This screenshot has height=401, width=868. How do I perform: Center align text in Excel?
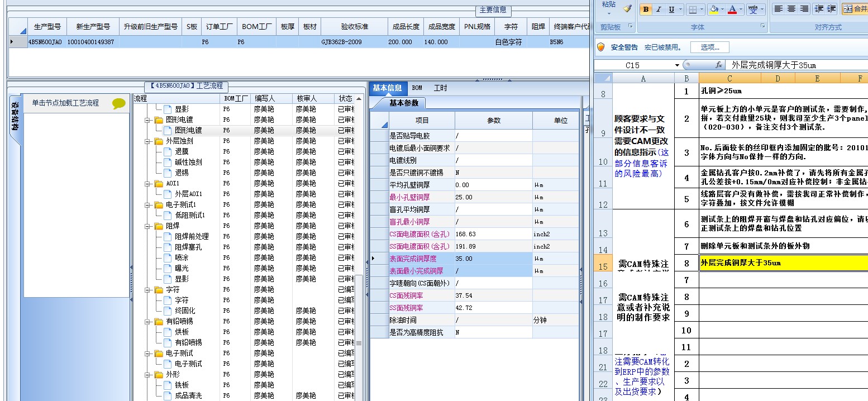[791, 9]
